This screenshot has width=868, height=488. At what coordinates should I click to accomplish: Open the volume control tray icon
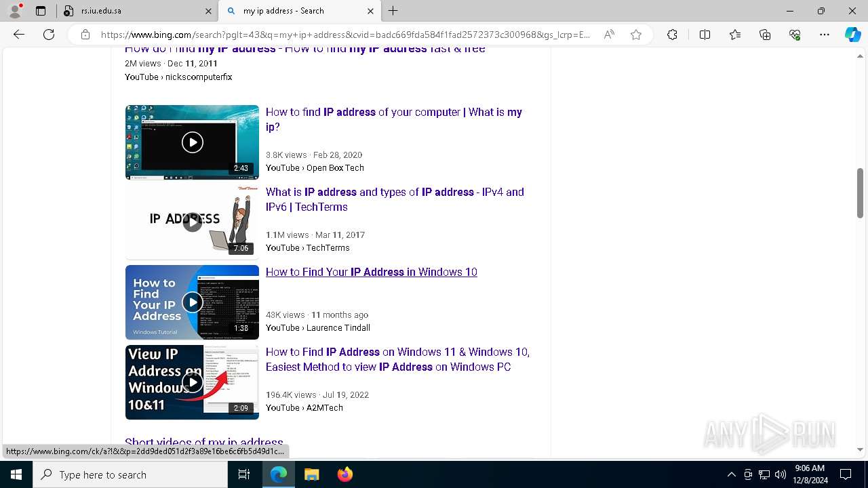pos(781,474)
